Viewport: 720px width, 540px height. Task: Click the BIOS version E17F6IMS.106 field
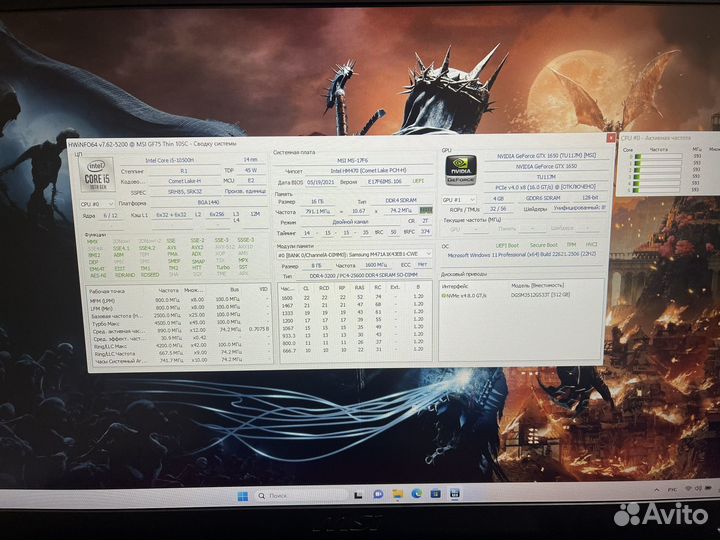click(x=385, y=181)
